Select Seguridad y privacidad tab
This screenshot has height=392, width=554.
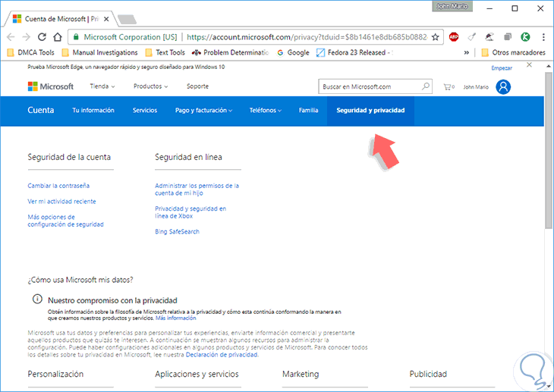pos(370,111)
